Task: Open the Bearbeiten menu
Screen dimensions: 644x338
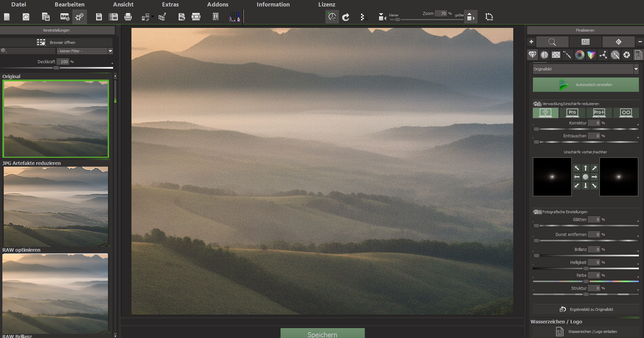Action: [70, 4]
